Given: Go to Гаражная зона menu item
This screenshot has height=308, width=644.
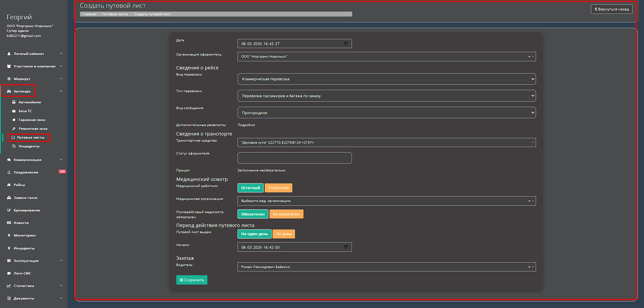Looking at the screenshot, I should point(32,120).
